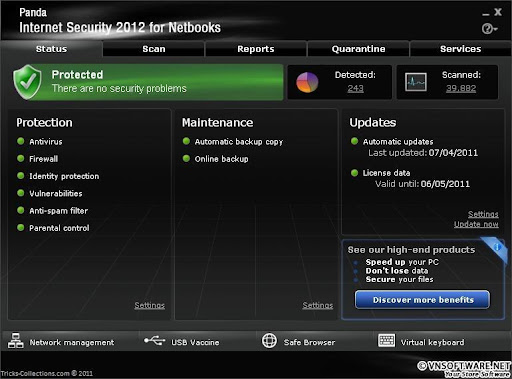The image size is (512, 379).
Task: Click the info corner icon on promo box
Action: 497,247
